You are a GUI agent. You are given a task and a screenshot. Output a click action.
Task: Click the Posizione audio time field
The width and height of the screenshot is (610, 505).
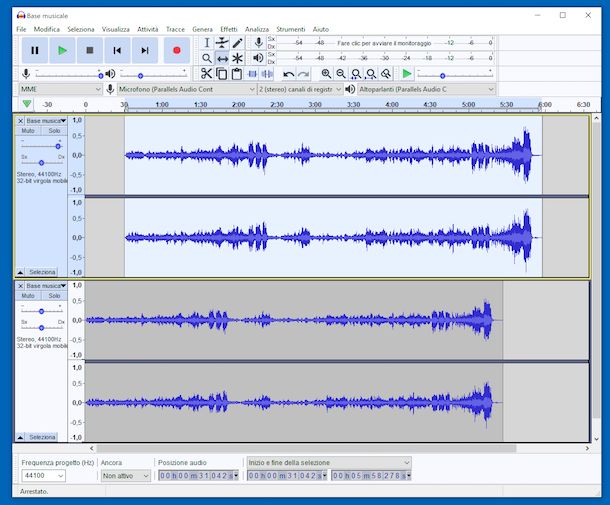(x=198, y=475)
